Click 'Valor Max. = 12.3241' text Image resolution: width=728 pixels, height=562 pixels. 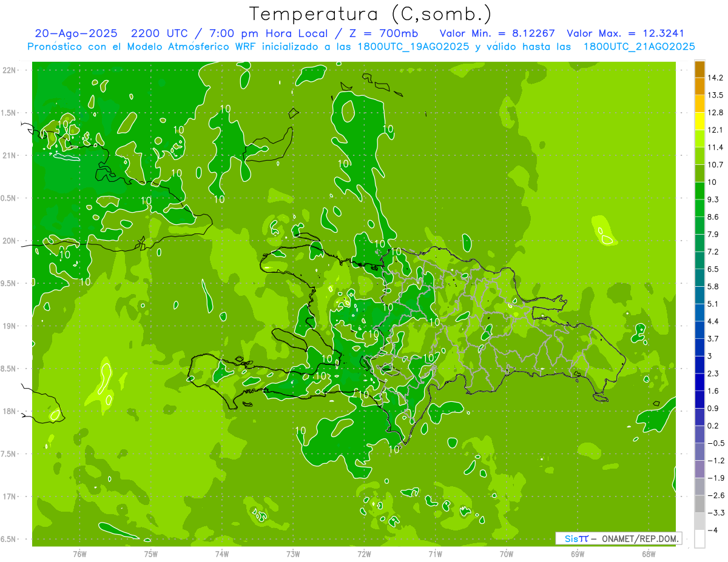click(625, 33)
